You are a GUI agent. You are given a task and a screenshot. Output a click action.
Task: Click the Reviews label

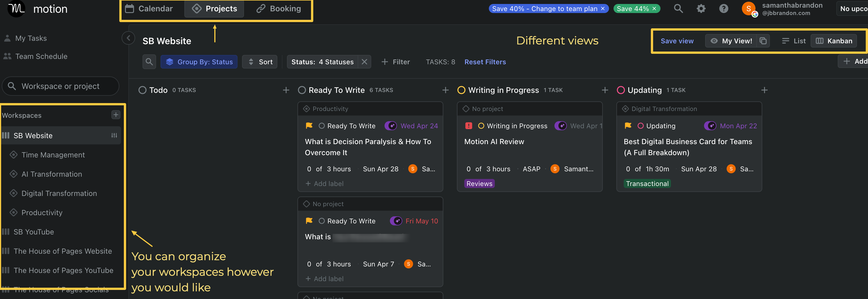(x=479, y=183)
